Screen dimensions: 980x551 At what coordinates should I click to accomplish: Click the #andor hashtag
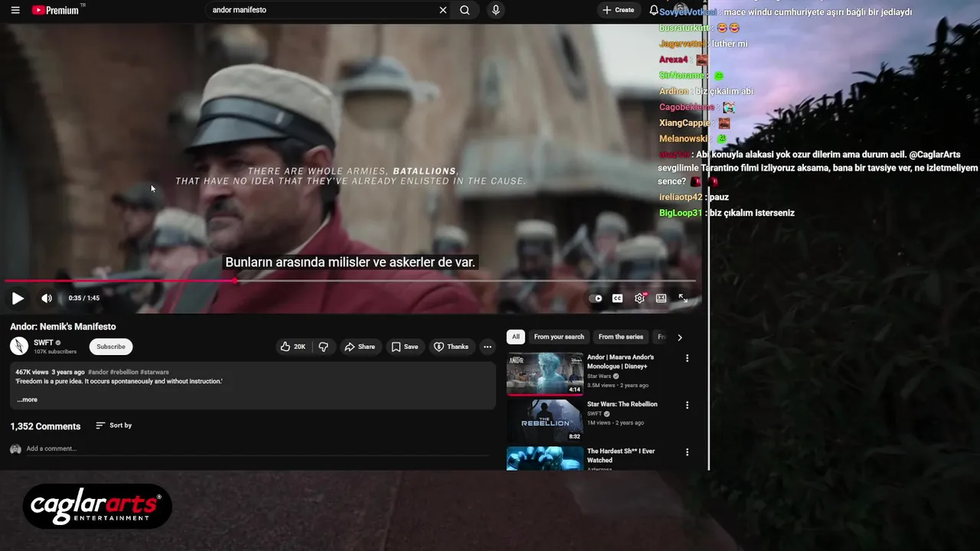coord(98,372)
